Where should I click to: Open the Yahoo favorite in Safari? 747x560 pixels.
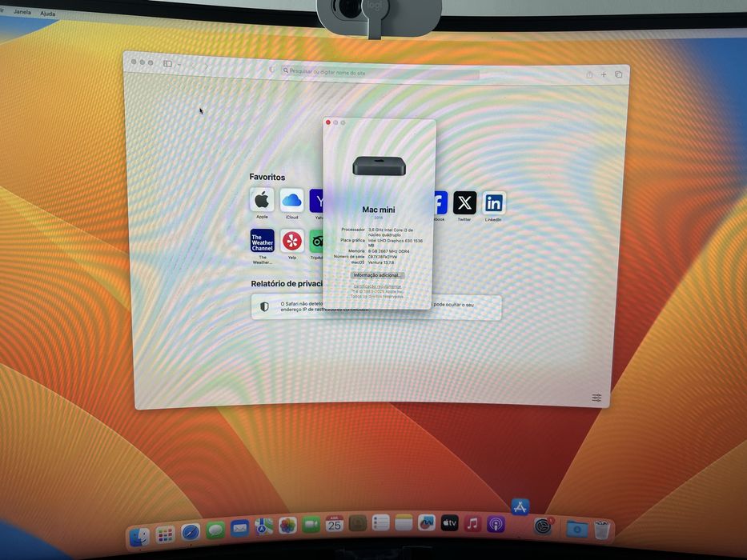pos(316,201)
